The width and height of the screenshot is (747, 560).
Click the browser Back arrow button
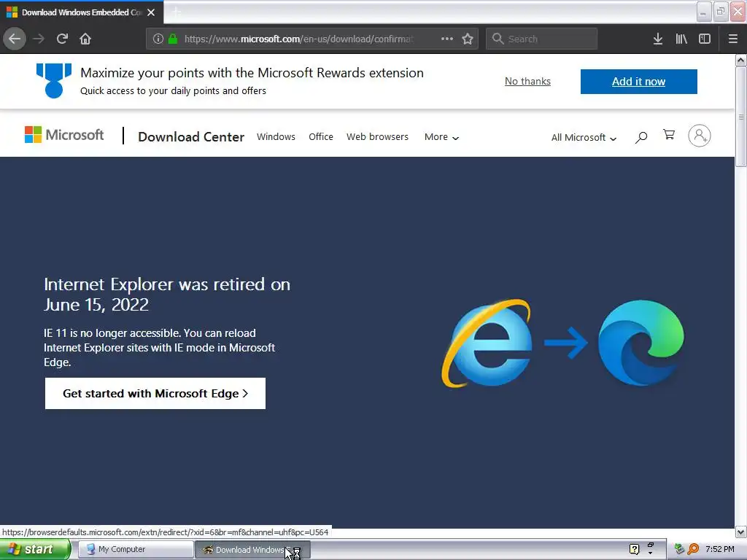point(15,39)
